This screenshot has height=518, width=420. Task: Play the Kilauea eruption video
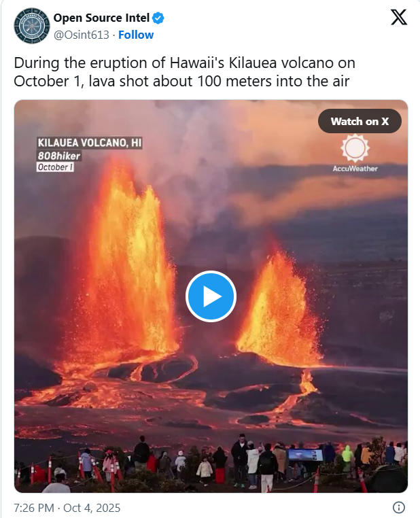[x=211, y=296]
